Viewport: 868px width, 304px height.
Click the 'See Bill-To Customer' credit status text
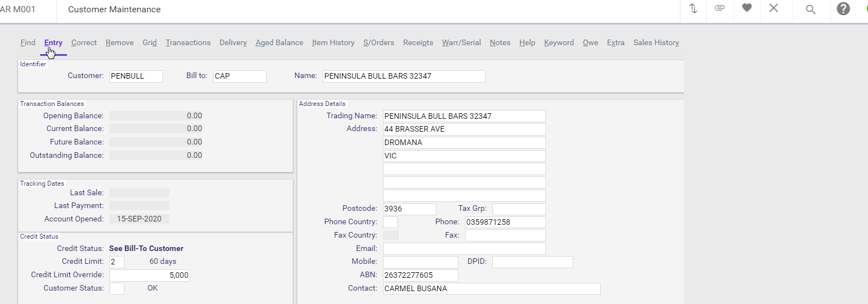coord(146,249)
